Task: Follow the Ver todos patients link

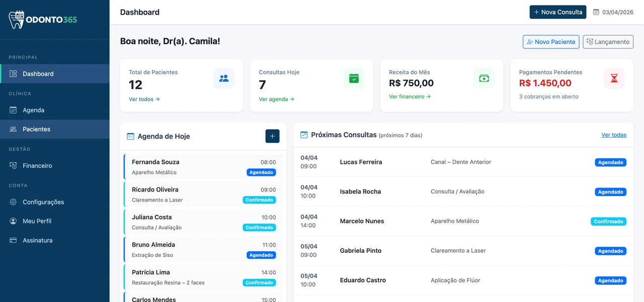Action: [x=144, y=99]
